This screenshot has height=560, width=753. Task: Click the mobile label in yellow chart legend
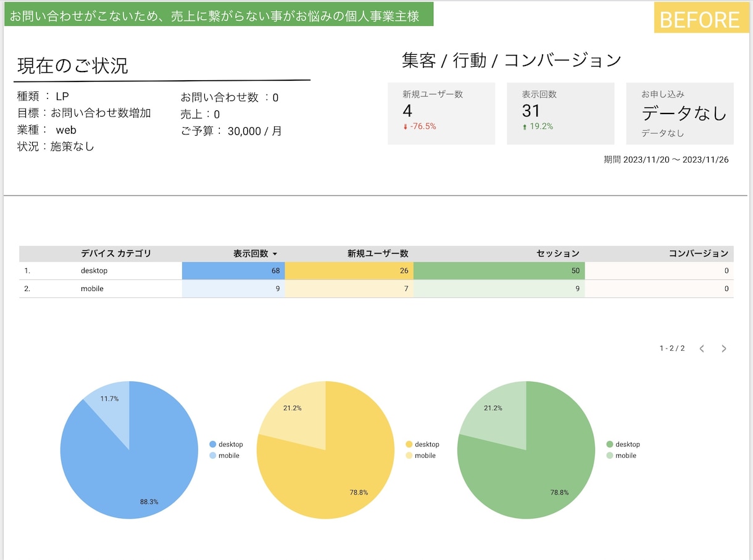pyautogui.click(x=425, y=455)
